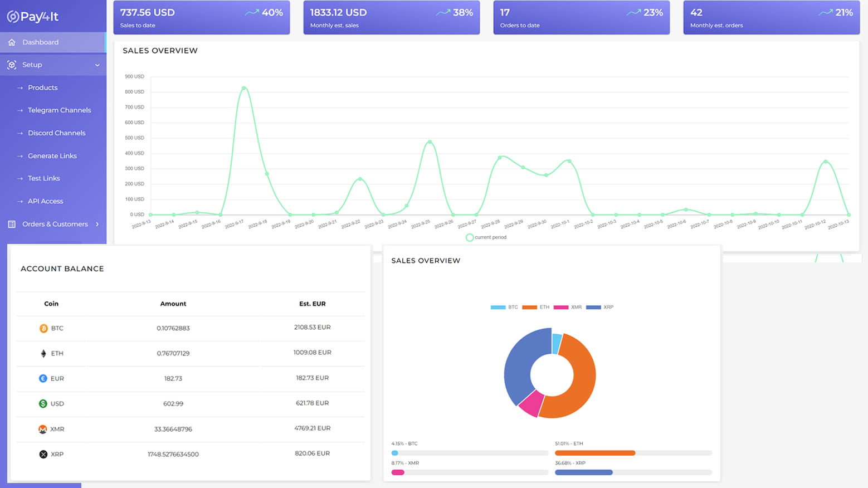868x488 pixels.
Task: Click the Orders & Customers sidebar icon
Action: pos(12,224)
